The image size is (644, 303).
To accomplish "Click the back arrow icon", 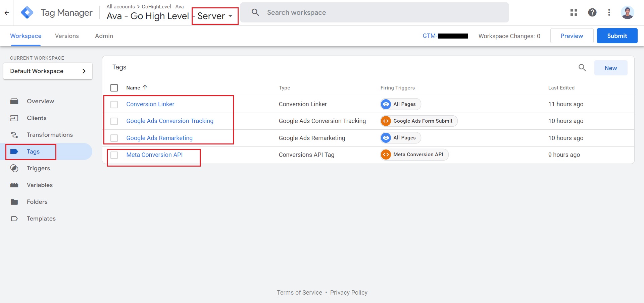I will point(7,13).
